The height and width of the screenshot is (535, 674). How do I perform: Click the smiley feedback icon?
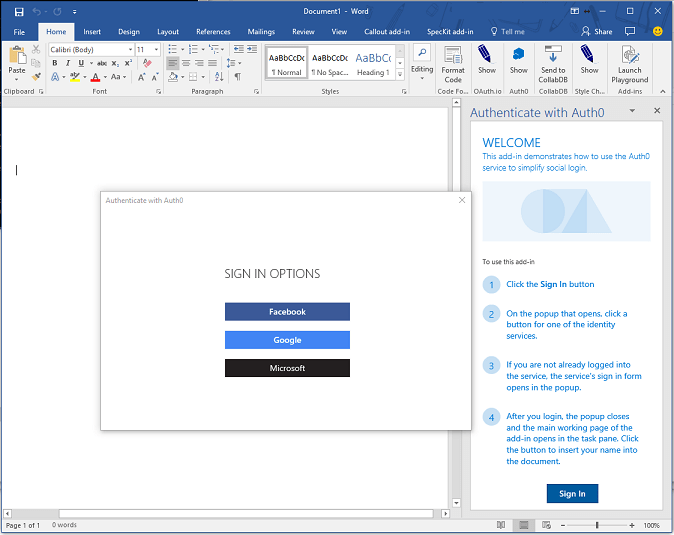click(657, 31)
